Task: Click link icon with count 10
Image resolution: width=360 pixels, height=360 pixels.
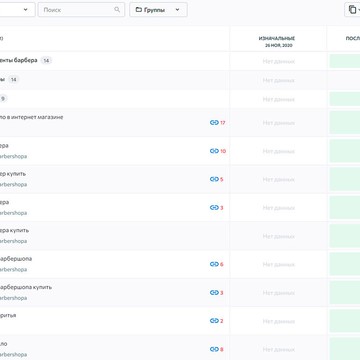Action: click(x=214, y=151)
